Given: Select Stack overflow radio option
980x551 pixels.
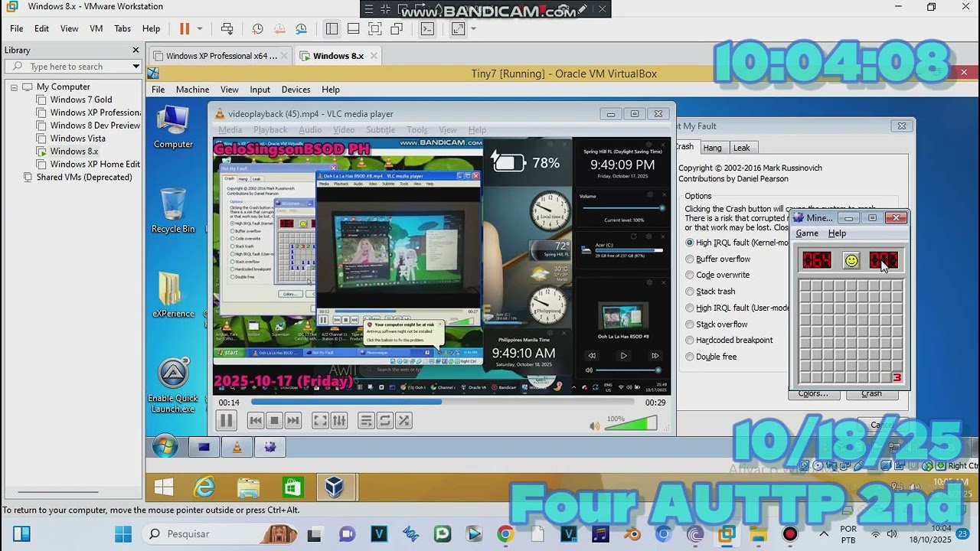Looking at the screenshot, I should [x=690, y=324].
